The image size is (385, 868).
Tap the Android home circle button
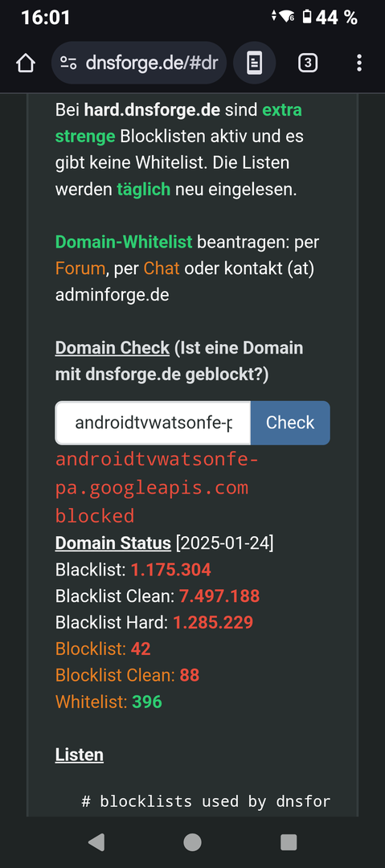[x=192, y=842]
